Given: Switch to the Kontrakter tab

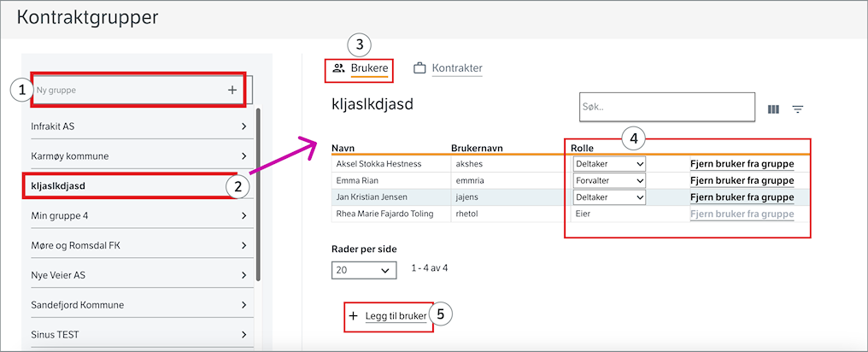Looking at the screenshot, I should (x=456, y=68).
